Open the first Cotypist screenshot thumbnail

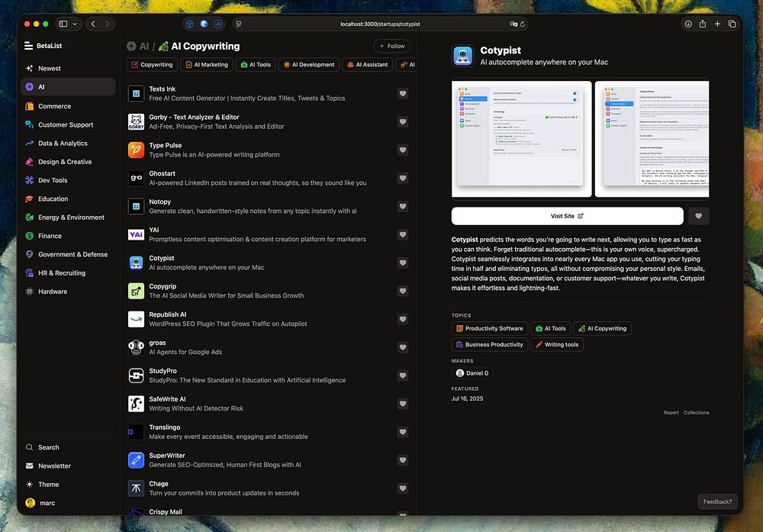(x=521, y=140)
